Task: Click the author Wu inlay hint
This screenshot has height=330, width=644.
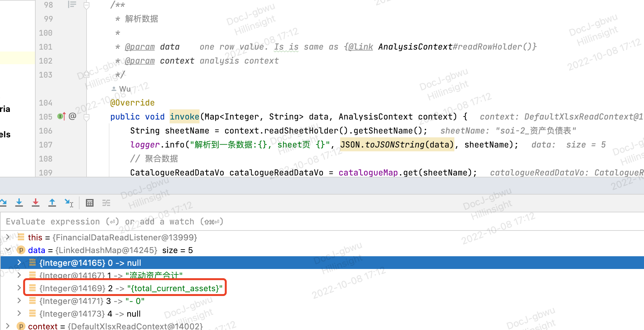Action: [121, 89]
